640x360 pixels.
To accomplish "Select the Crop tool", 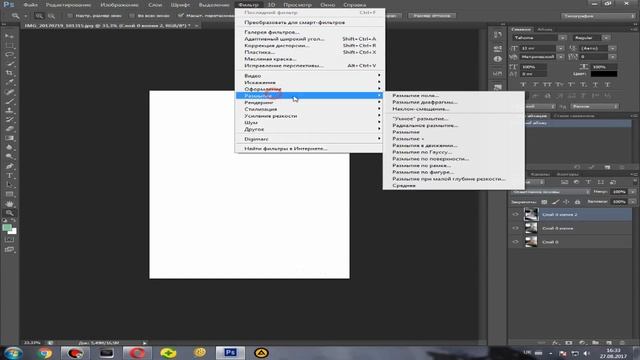I will tap(9, 73).
